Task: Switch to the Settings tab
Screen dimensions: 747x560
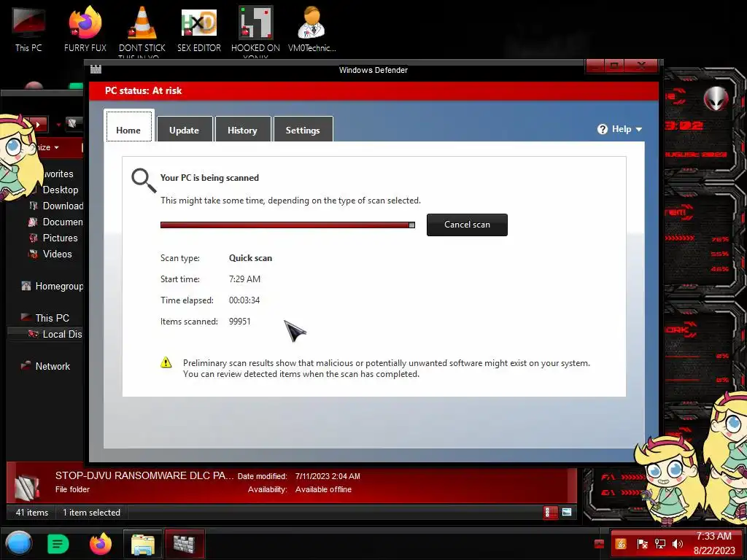Action: pos(303,129)
